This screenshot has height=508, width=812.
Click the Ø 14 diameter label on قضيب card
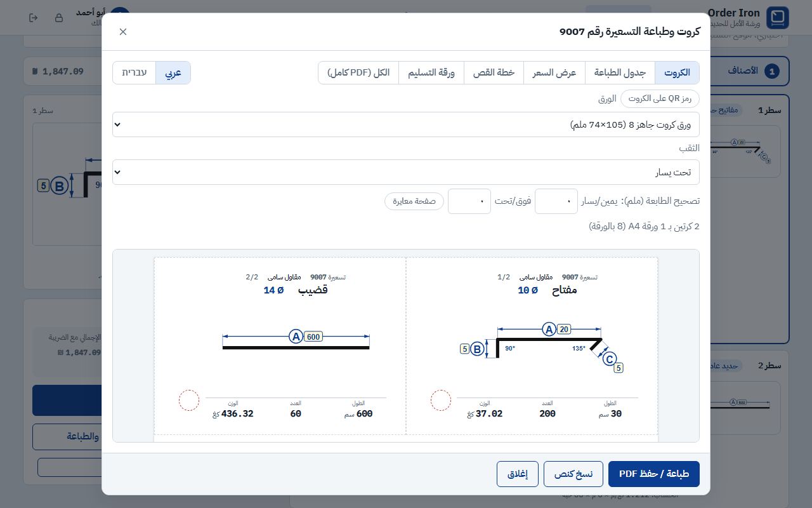pos(273,290)
